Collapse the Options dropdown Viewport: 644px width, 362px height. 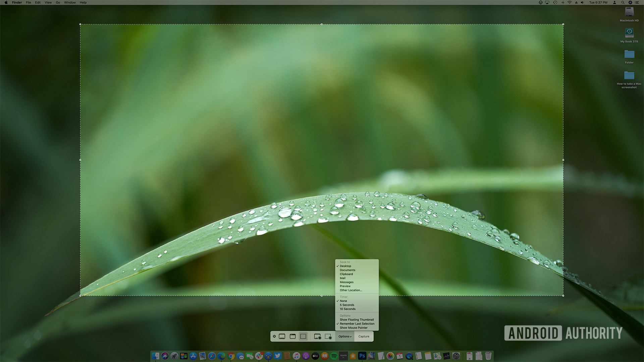pos(345,336)
